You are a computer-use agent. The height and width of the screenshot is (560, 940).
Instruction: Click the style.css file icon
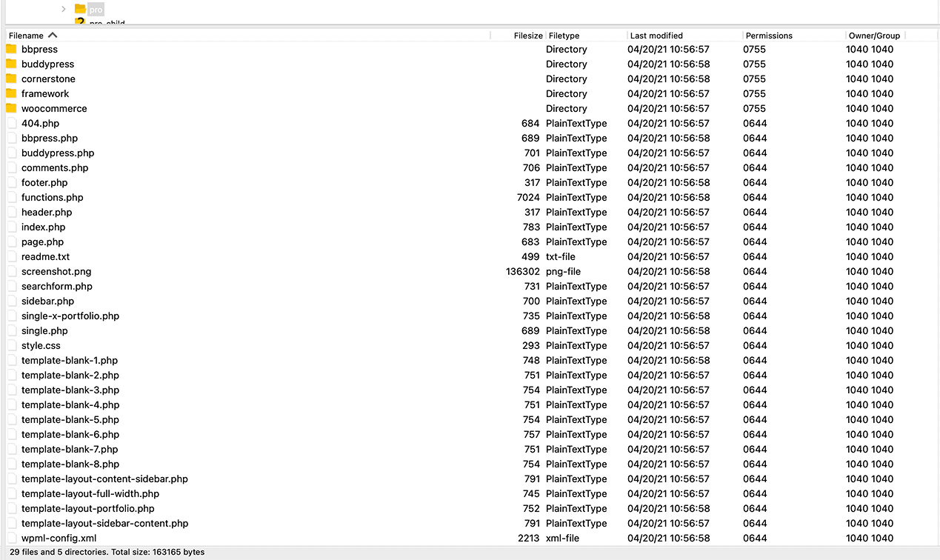click(11, 345)
